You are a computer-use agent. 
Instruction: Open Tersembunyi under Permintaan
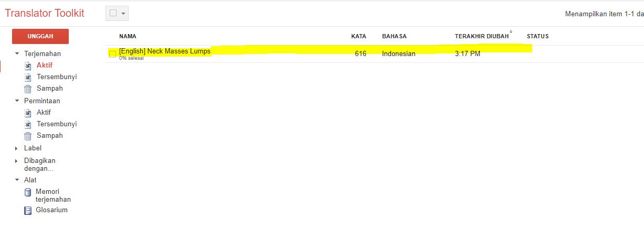[57, 124]
